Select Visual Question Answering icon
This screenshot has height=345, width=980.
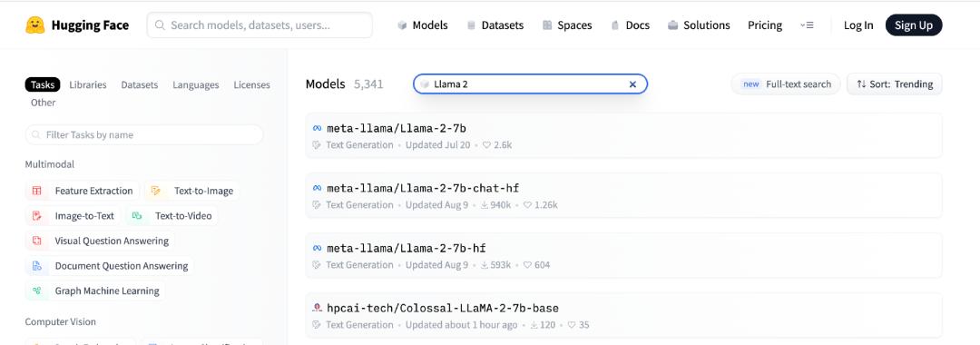point(37,241)
